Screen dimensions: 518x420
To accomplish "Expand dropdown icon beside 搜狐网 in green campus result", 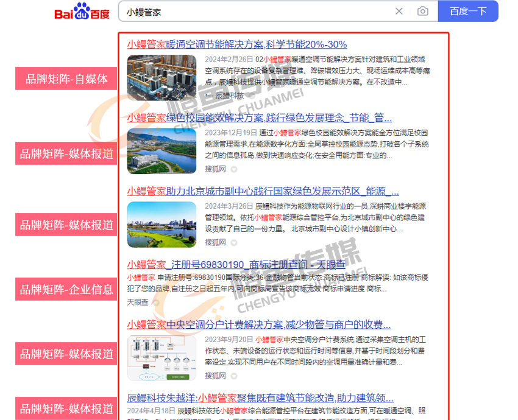I will pyautogui.click(x=234, y=170).
